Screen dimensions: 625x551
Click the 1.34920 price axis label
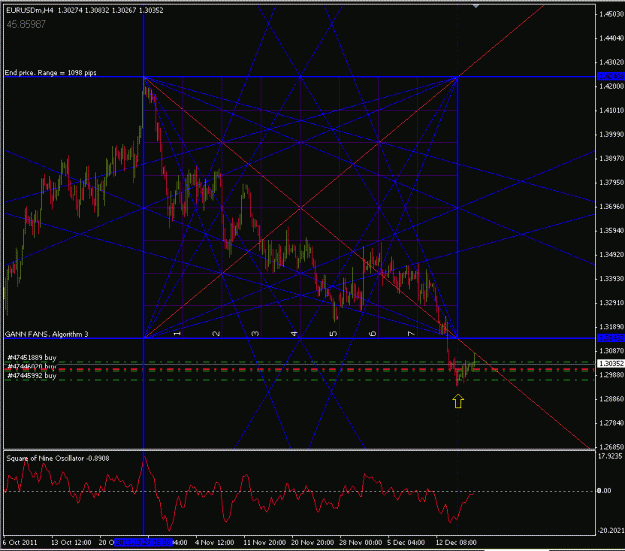(x=611, y=254)
